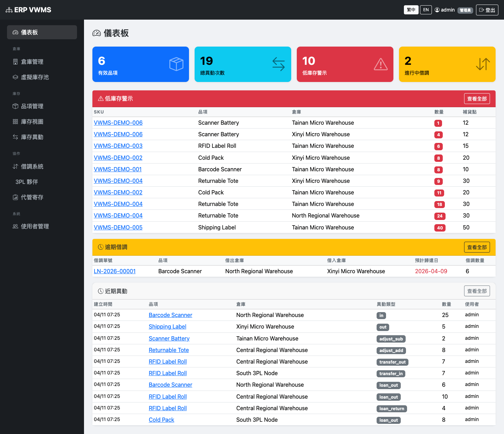Open the Shipping Label item link
This screenshot has width=504, height=434.
tap(167, 326)
